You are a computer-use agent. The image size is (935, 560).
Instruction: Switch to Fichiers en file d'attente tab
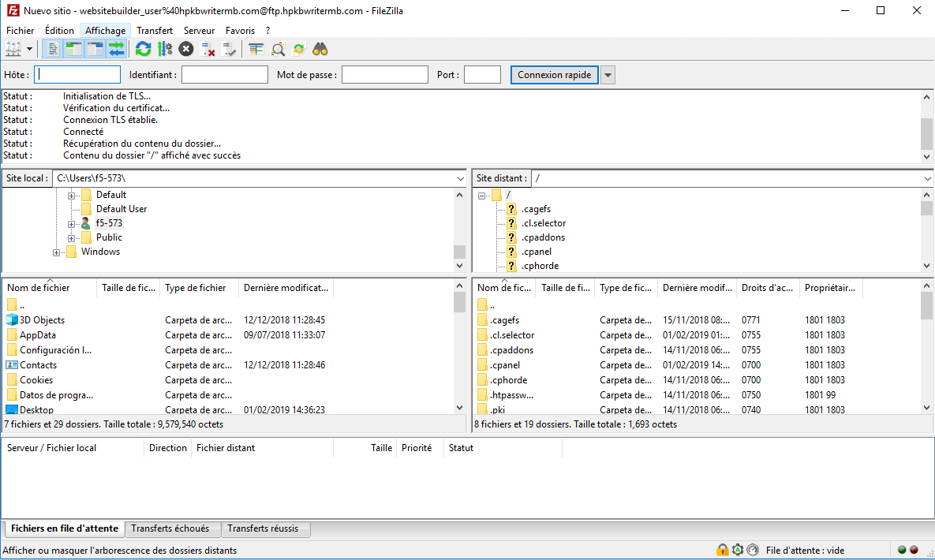(65, 528)
